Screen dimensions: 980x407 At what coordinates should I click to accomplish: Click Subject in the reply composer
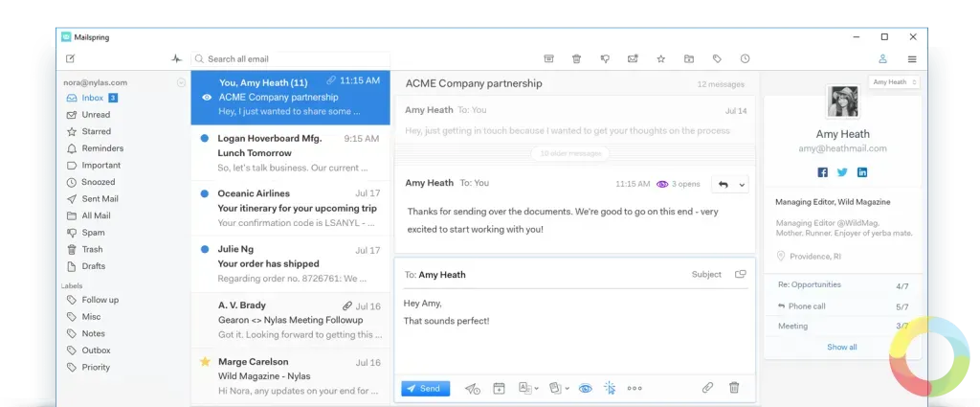(706, 275)
